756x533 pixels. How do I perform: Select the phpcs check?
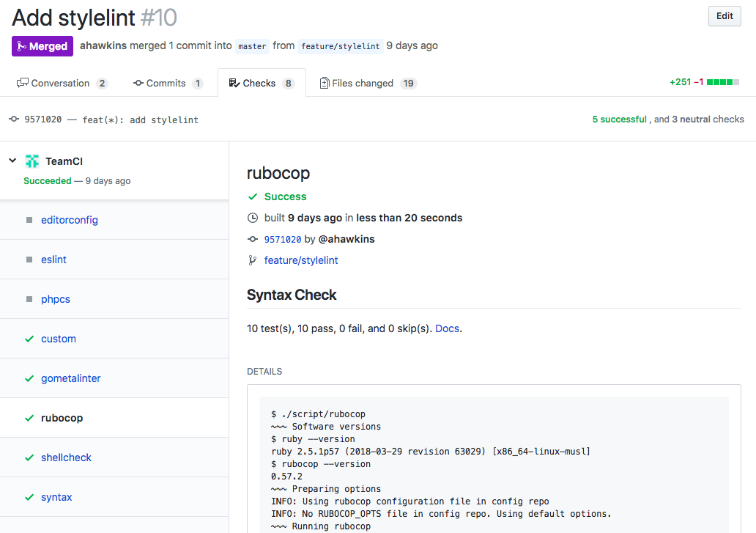point(56,299)
